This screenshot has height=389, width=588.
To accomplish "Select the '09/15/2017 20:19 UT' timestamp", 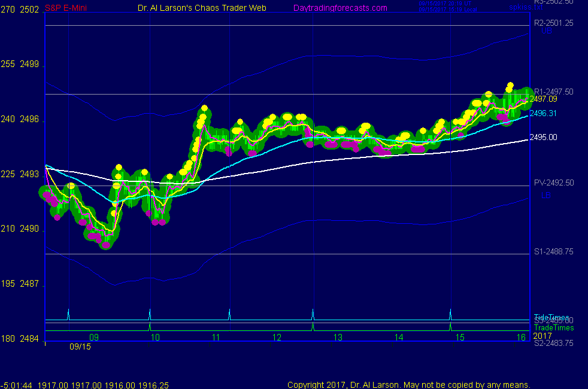I will pyautogui.click(x=445, y=4).
